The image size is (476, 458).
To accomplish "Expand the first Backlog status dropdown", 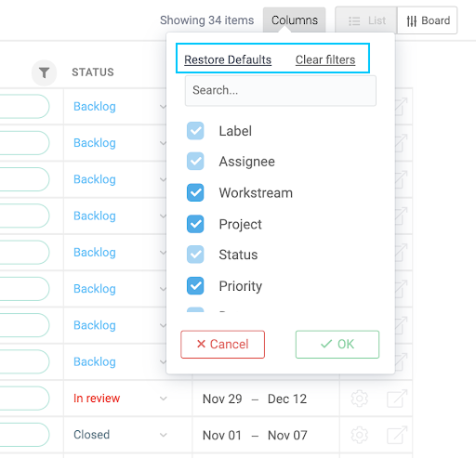I will click(x=163, y=107).
